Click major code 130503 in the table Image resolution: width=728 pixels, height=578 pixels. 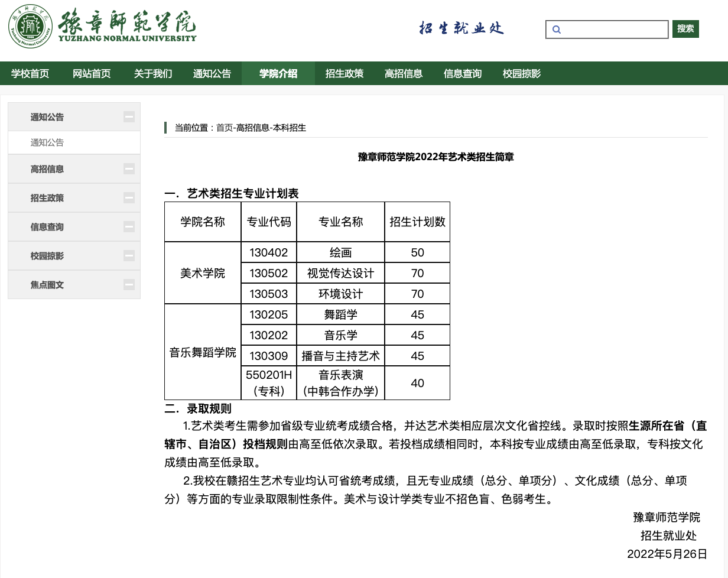(269, 294)
